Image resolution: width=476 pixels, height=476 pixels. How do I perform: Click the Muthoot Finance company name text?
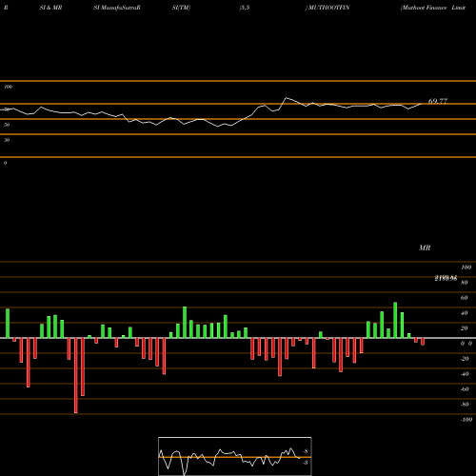click(x=425, y=8)
